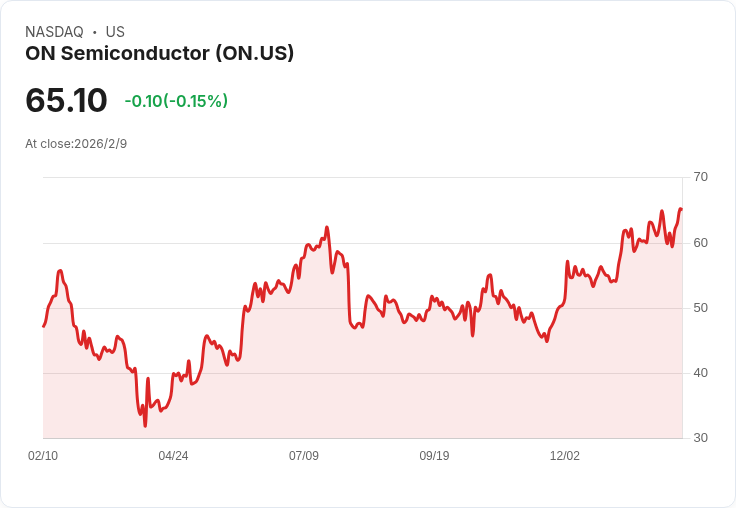Click the 60 price axis label
The width and height of the screenshot is (736, 508).
pyautogui.click(x=701, y=243)
